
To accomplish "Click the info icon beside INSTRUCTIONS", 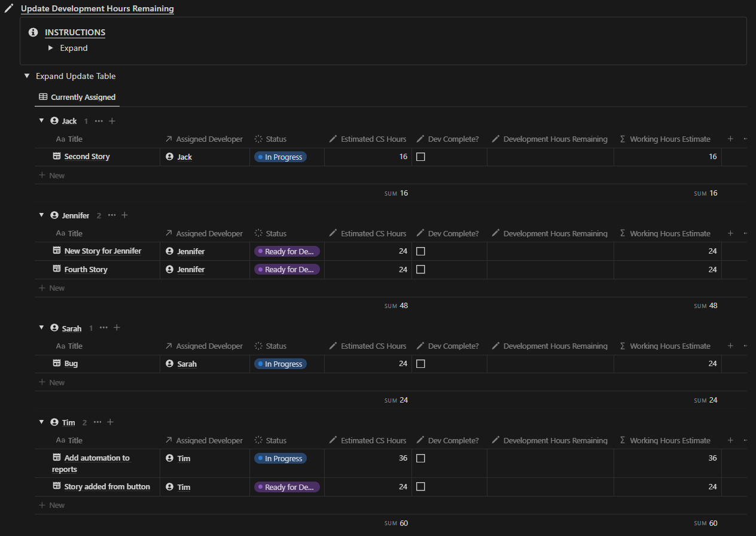I will [x=33, y=32].
